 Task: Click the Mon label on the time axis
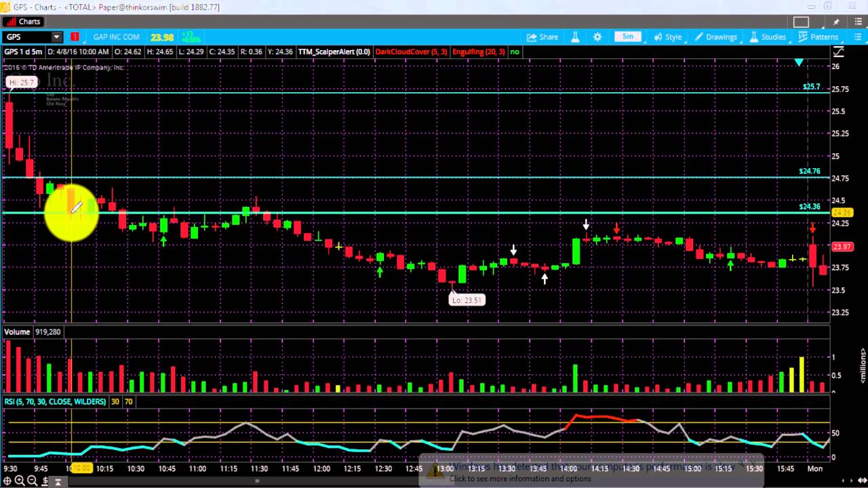point(815,468)
